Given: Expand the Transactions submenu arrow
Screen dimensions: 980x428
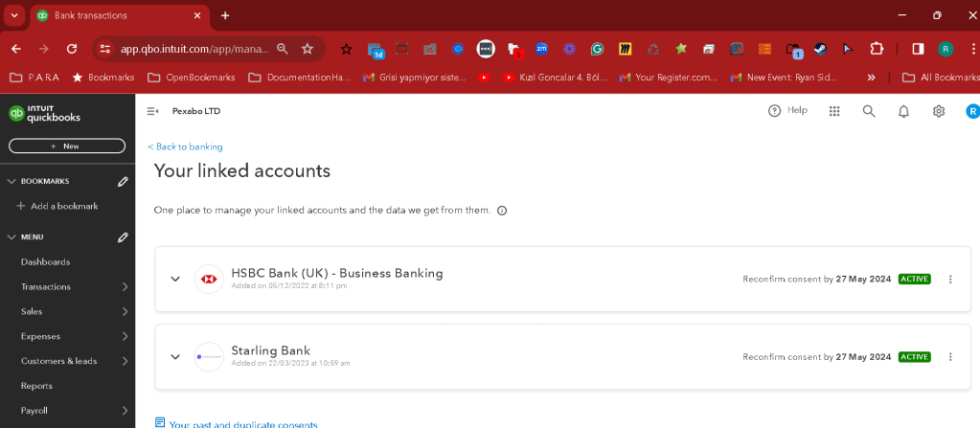Looking at the screenshot, I should [x=125, y=287].
